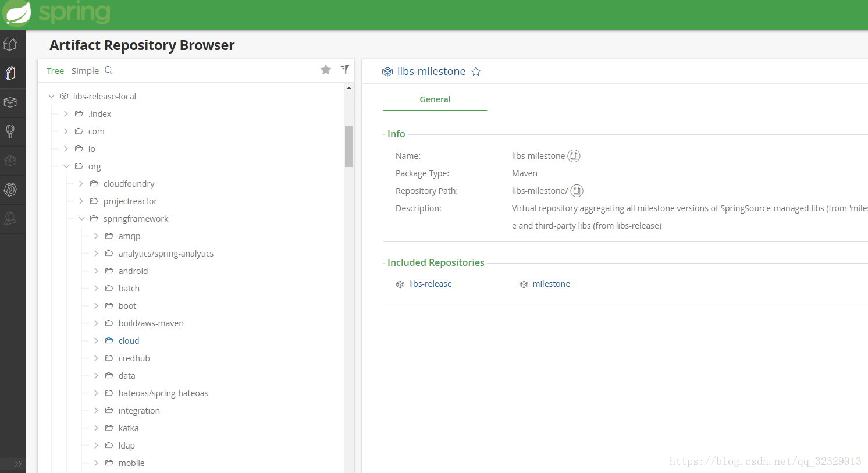Screen dimensions: 868x473
Task: Open the Search magnifier sidebar icon
Action: coord(10,131)
